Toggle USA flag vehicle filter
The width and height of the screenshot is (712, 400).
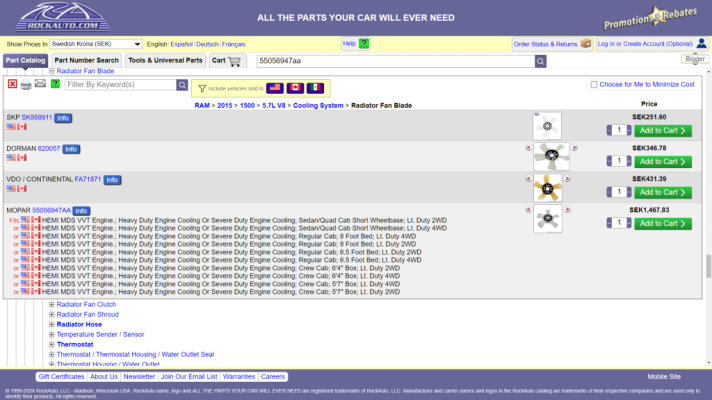(x=275, y=88)
